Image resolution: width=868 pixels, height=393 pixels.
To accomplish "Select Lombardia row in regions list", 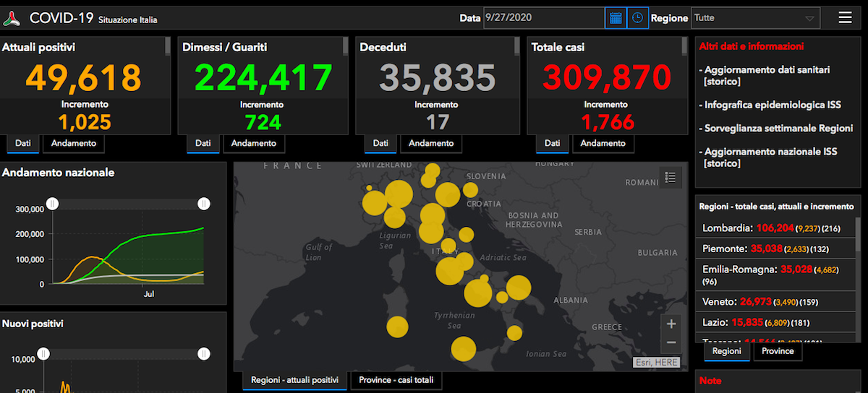I will (775, 228).
